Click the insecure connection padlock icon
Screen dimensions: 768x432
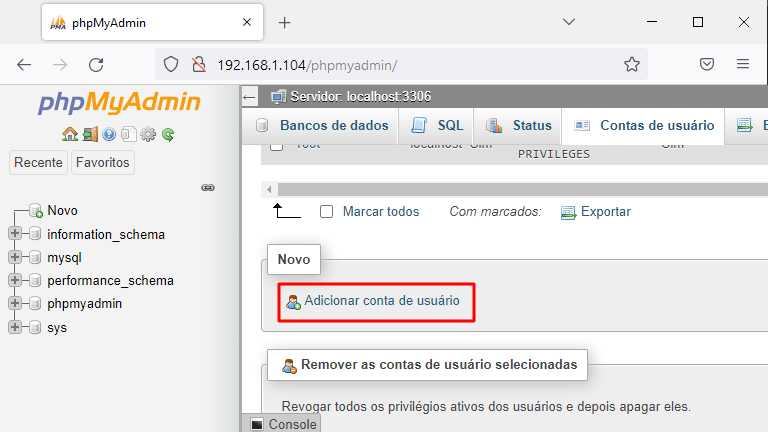click(199, 64)
